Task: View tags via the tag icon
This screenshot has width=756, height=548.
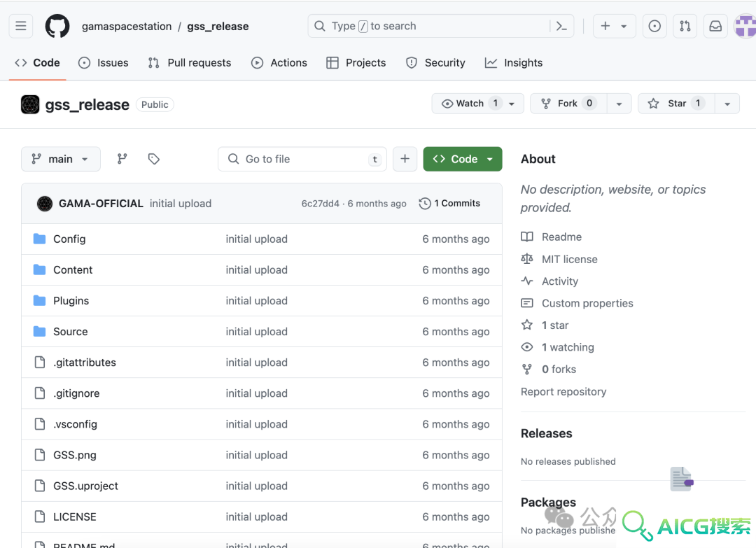Action: pos(154,159)
